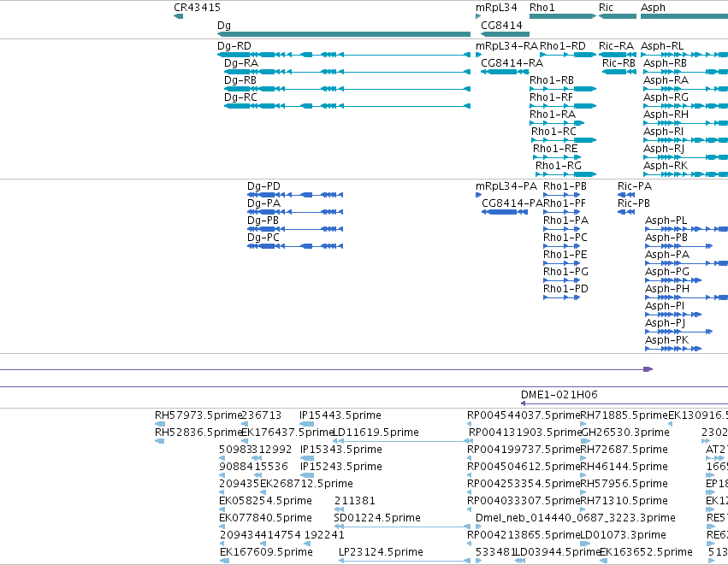Click the Dg-PC protein label

[x=263, y=238]
